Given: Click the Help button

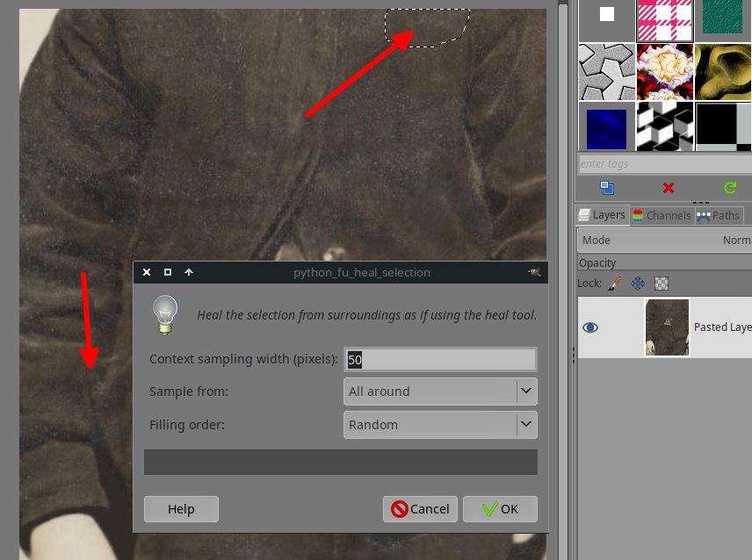Looking at the screenshot, I should (181, 509).
